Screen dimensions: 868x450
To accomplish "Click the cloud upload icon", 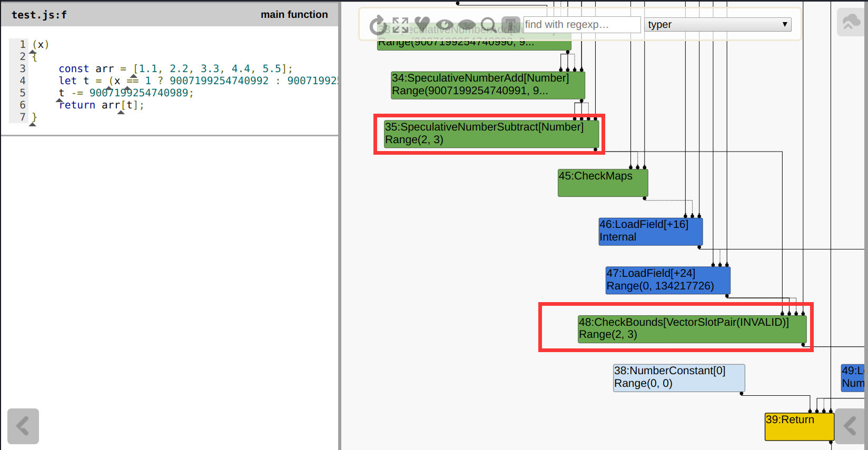I will coord(850,23).
